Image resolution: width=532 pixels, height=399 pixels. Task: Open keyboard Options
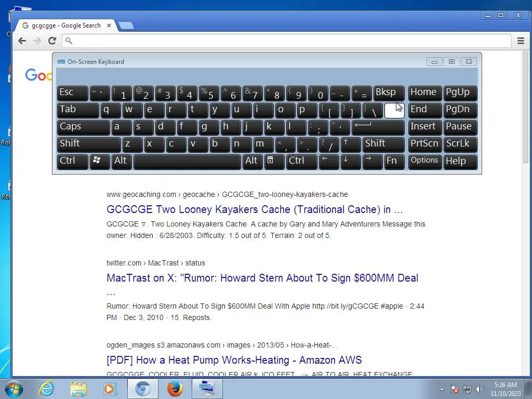click(425, 162)
